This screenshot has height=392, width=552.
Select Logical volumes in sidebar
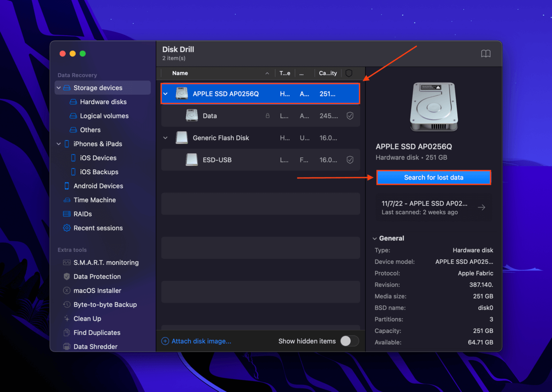[x=104, y=116]
